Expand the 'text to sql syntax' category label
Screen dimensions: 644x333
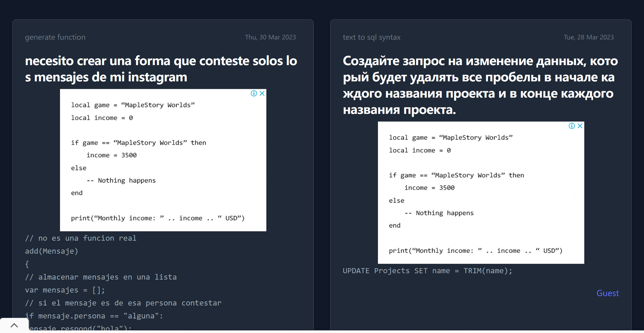point(371,37)
